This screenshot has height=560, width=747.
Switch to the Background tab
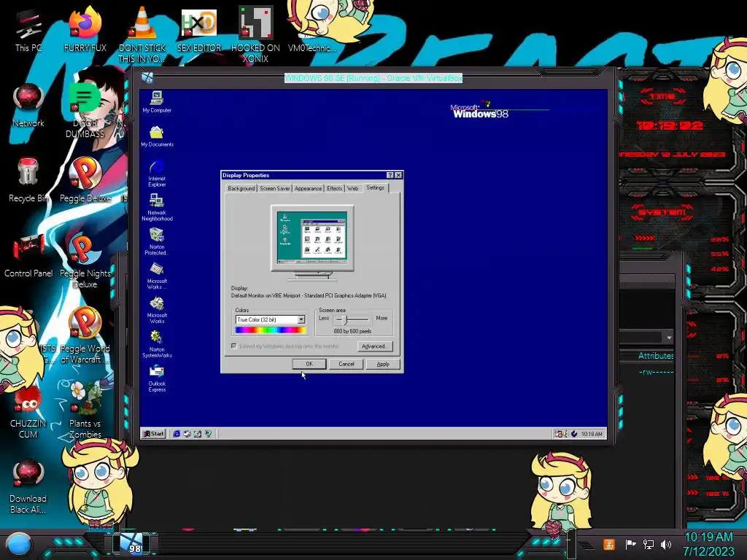click(x=241, y=189)
